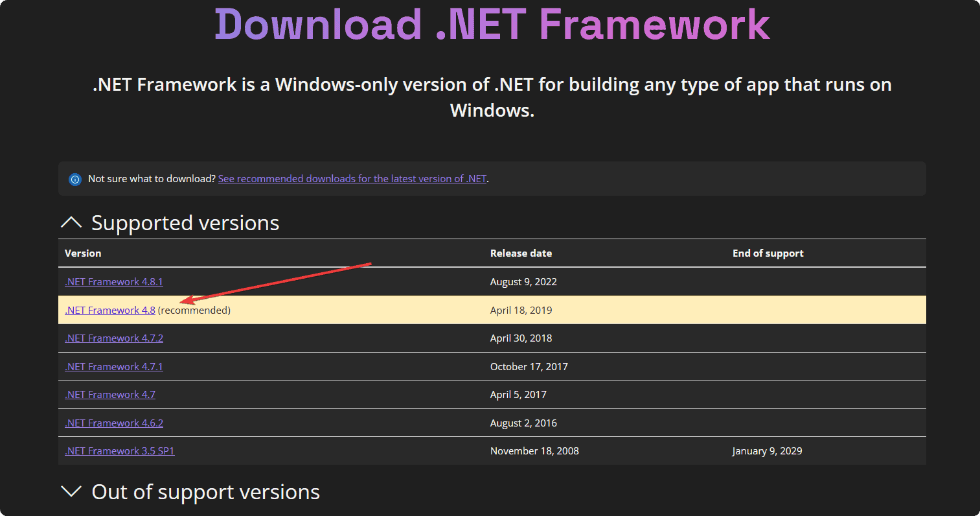
Task: Open the chevron next to Supported versions heading
Action: pyautogui.click(x=71, y=222)
